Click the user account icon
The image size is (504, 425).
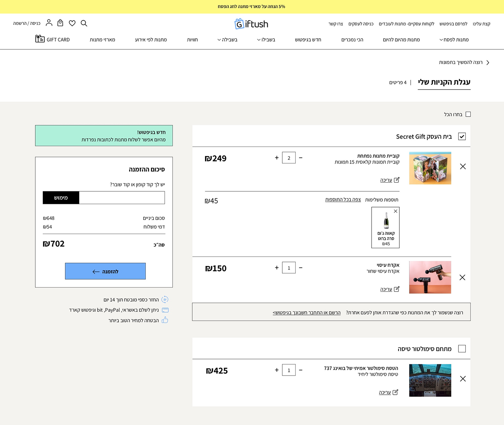(x=49, y=22)
